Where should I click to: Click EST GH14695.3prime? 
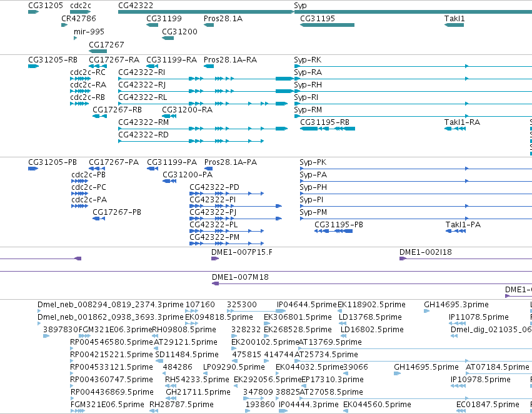(x=456, y=305)
